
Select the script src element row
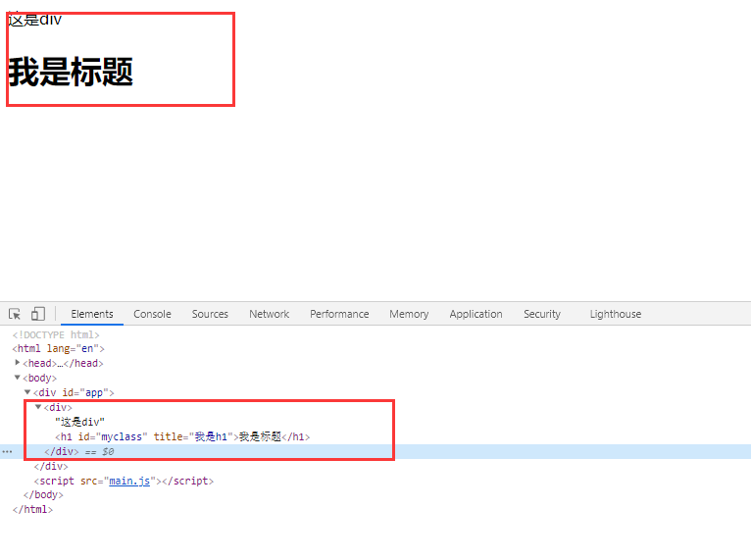pyautogui.click(x=124, y=481)
